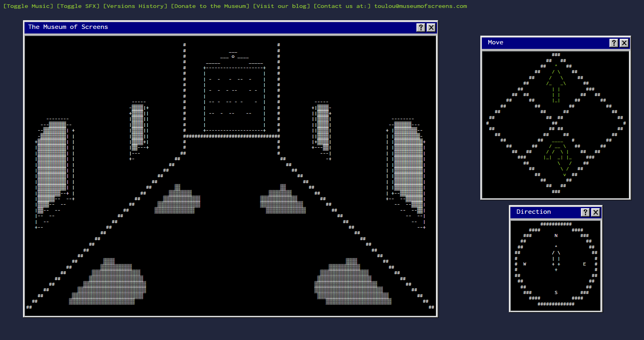Viewport: 644px width, 340px height.
Task: Toggle the SFX sound effects
Action: (78, 6)
